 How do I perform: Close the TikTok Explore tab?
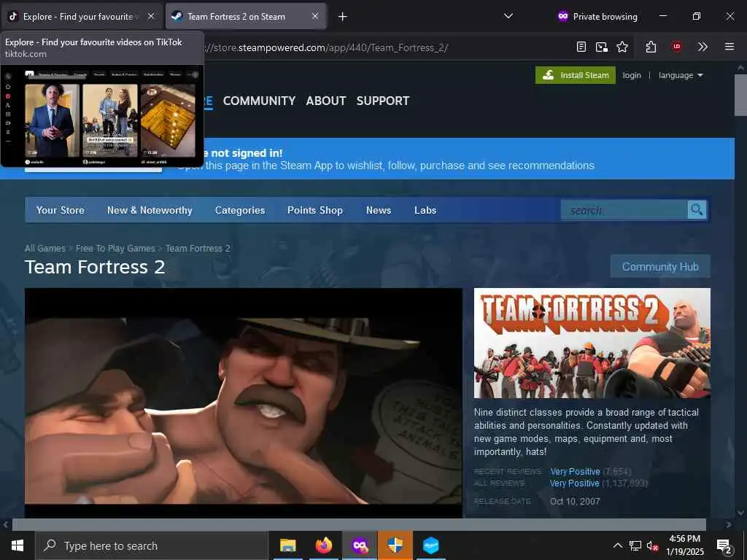150,16
